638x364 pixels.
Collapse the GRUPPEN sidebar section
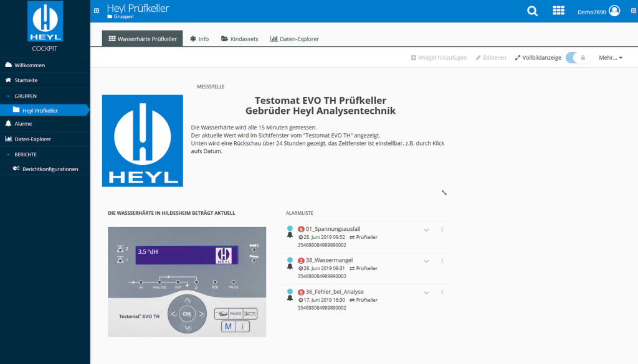(8, 96)
